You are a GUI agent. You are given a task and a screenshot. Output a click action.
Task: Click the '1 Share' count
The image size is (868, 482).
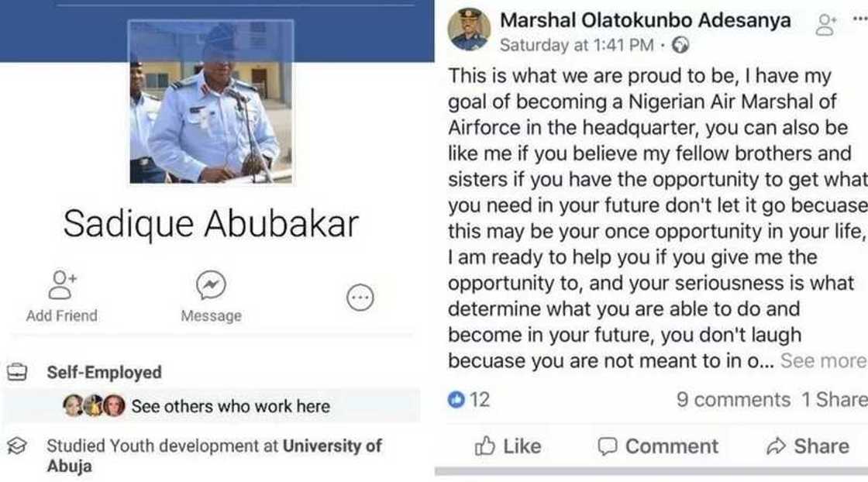coord(836,399)
